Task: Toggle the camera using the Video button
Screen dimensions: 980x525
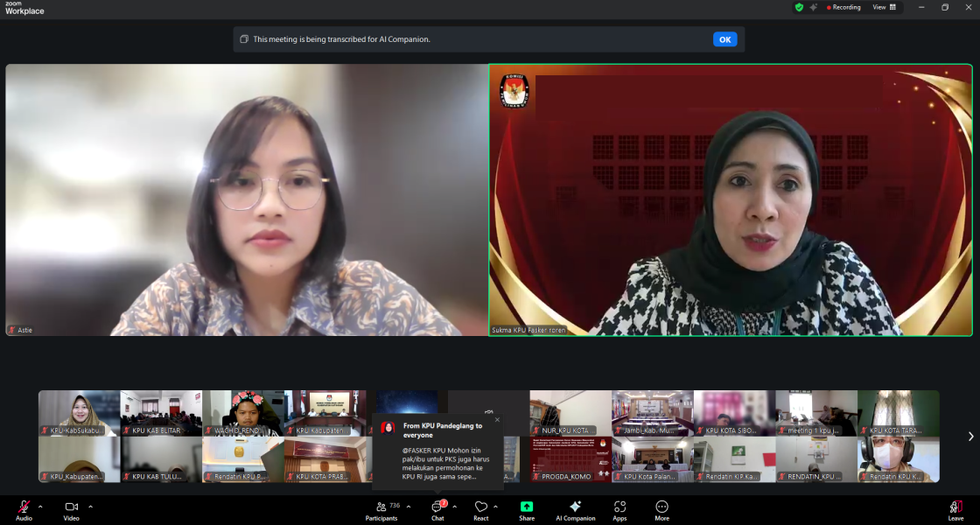Action: point(72,508)
